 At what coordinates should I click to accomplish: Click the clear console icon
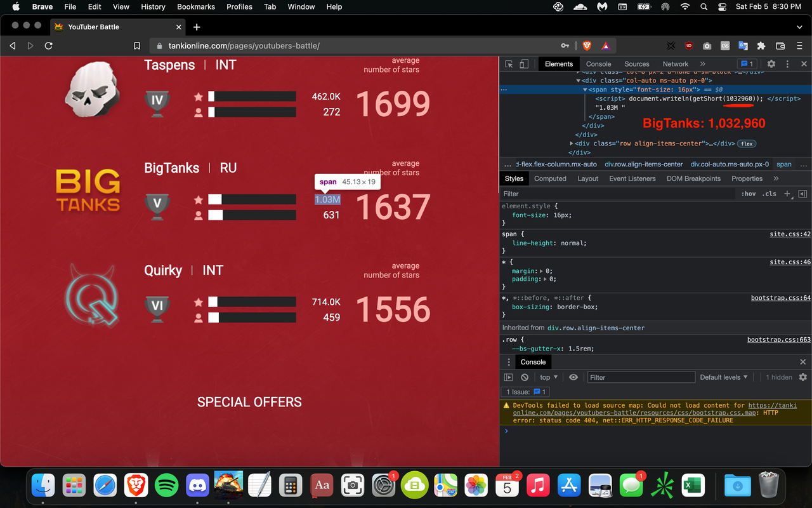[525, 377]
